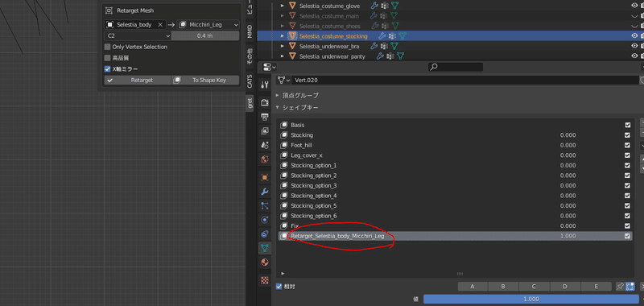Hide Selestia_costume_glove with its eye icon
The image size is (644, 306).
click(x=634, y=6)
